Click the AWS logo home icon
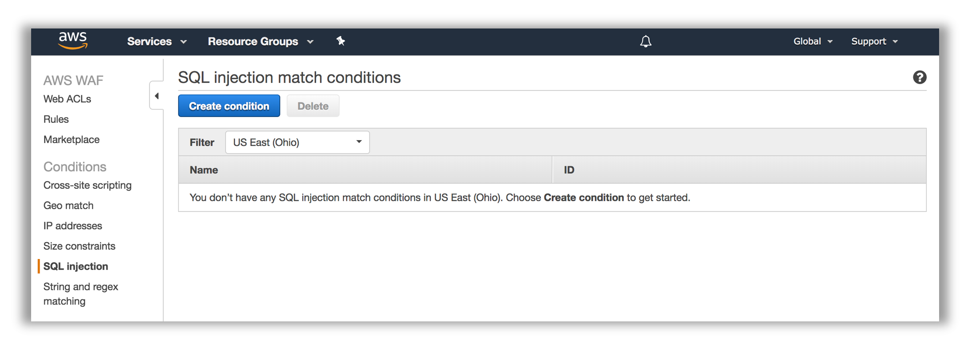Screen dimensions: 980x357 [73, 41]
